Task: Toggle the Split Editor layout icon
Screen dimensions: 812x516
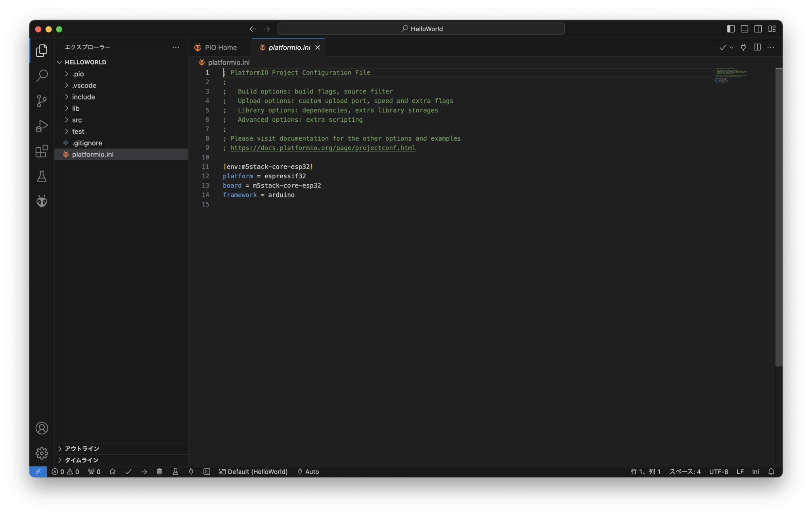Action: 757,47
